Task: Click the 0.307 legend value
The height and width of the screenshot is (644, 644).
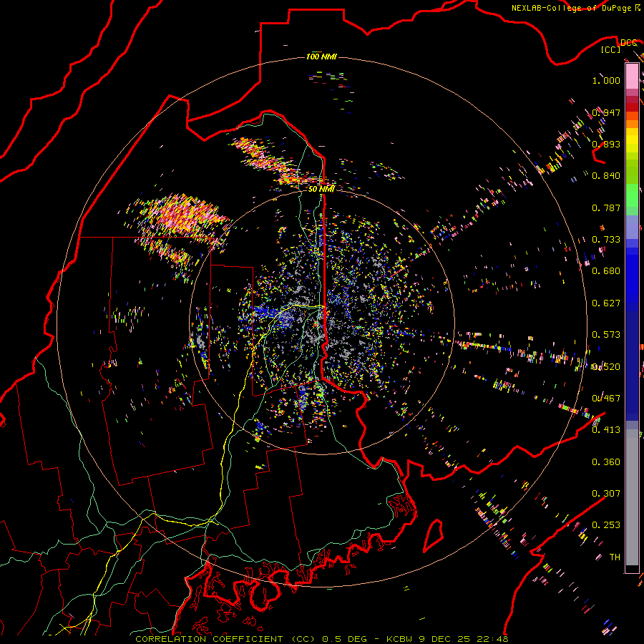Action: click(606, 494)
